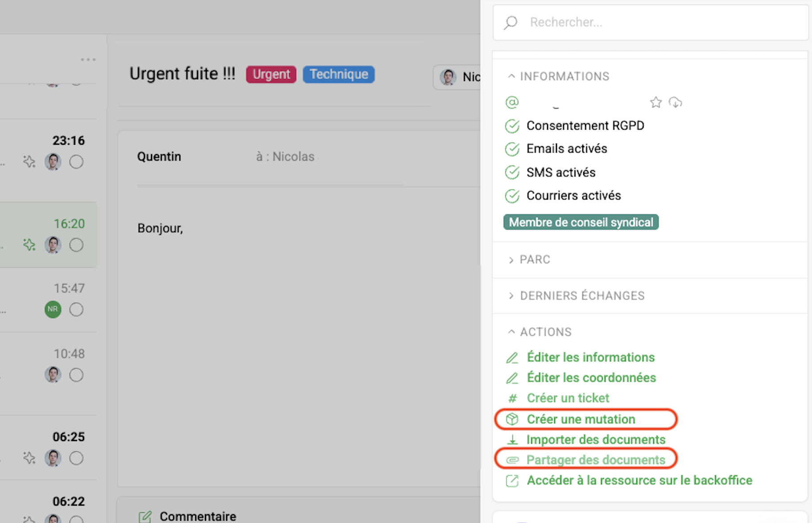Click the green sparkle icon on 16:20 conversation

[x=29, y=245]
